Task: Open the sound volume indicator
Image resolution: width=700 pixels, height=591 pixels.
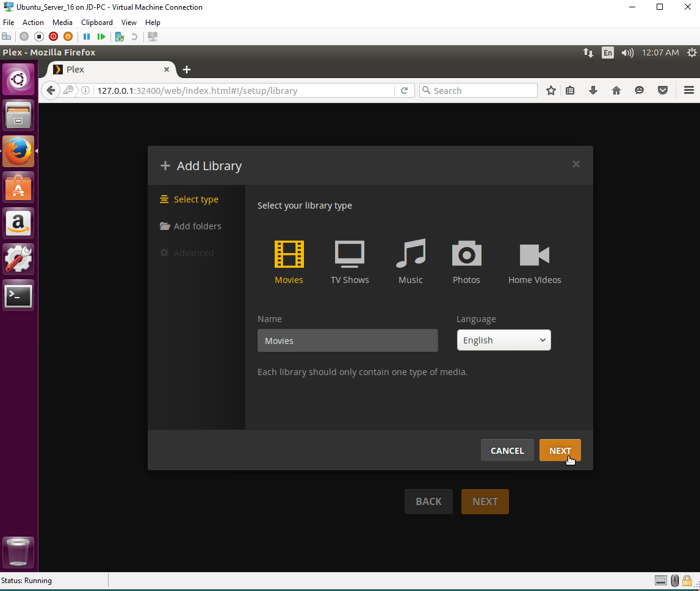Action: 627,52
